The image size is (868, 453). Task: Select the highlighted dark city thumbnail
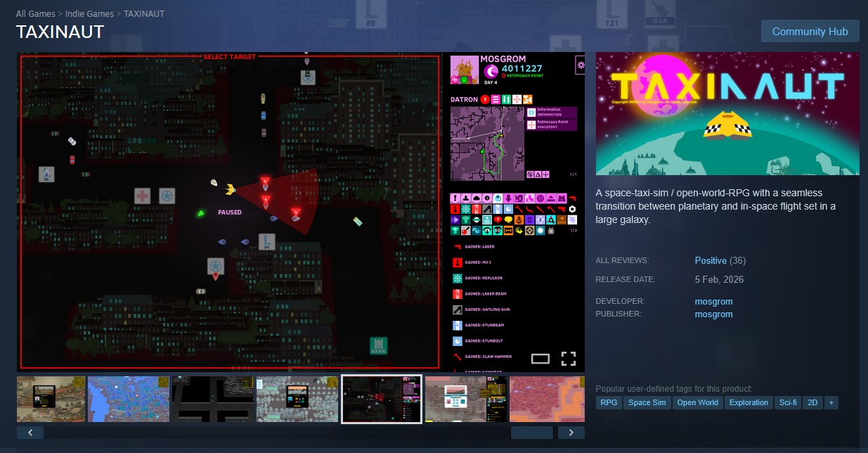[382, 399]
